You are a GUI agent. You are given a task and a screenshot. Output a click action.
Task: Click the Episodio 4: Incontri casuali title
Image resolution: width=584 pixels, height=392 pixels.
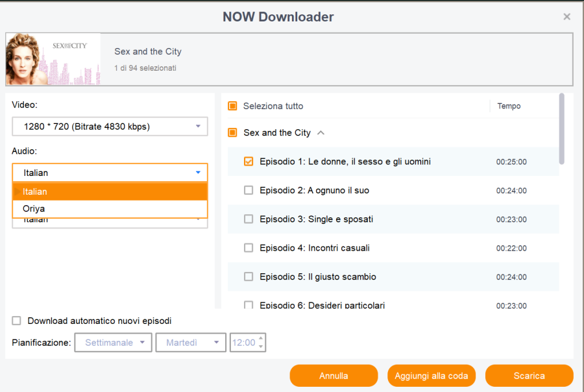click(x=315, y=248)
